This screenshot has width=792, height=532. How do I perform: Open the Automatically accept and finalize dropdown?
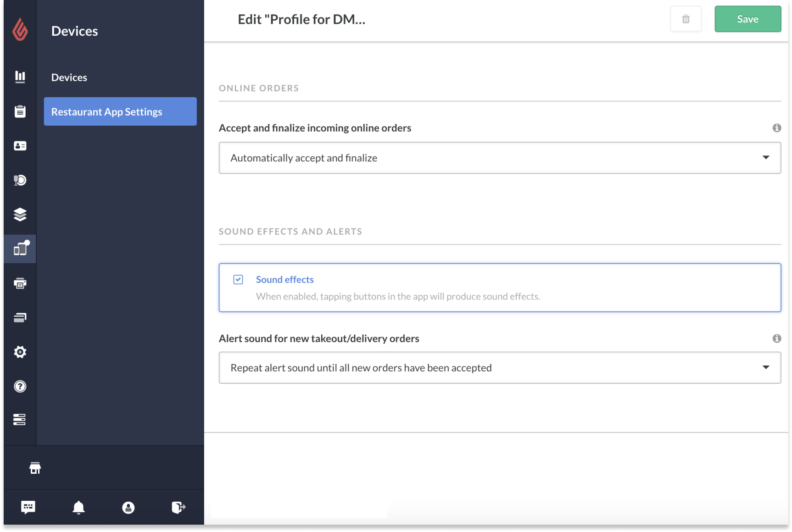(x=500, y=158)
